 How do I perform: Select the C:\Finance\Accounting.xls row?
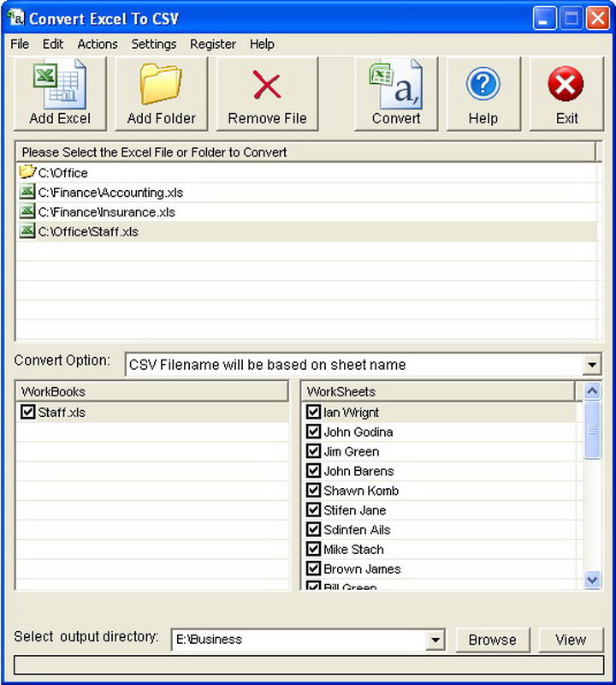point(306,192)
